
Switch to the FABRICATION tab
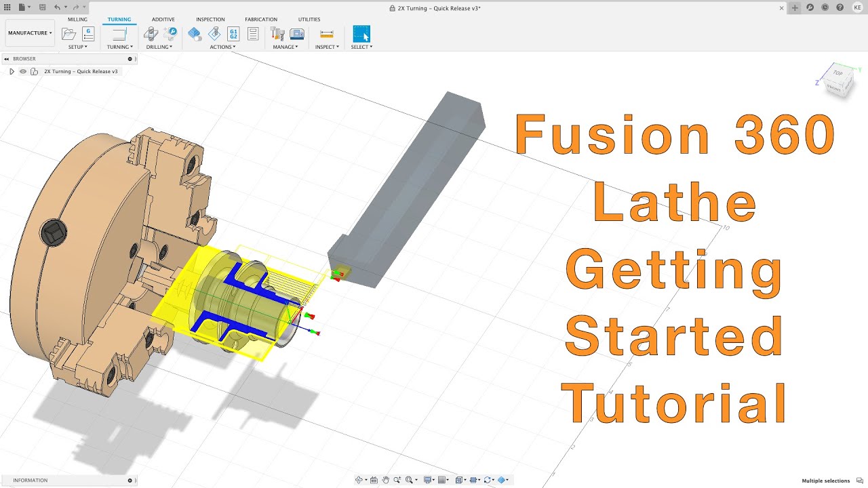tap(261, 20)
